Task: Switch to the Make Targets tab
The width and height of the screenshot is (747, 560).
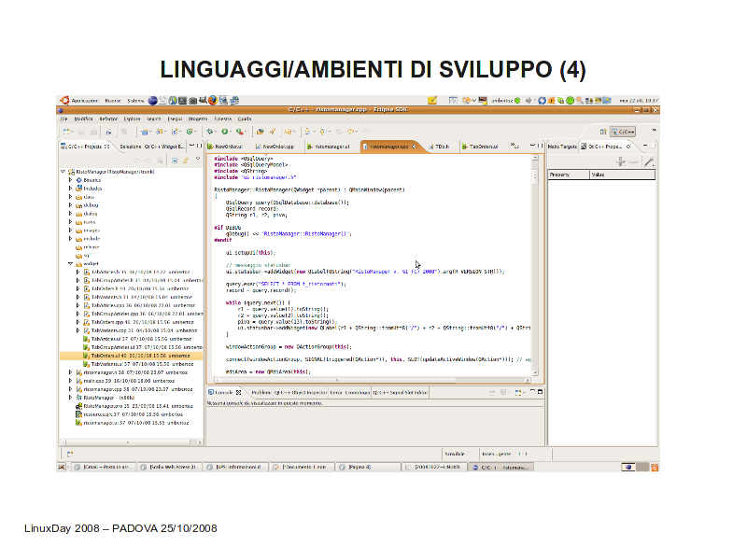Action: tap(563, 147)
